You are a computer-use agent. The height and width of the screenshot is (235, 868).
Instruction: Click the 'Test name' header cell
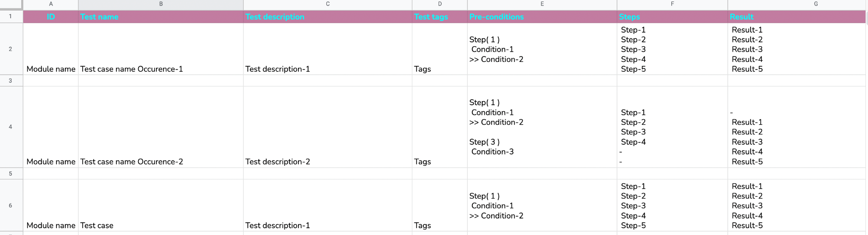coord(161,17)
